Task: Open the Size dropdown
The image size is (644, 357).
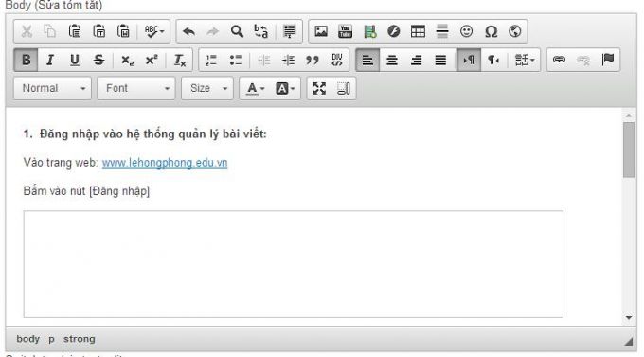Action: [x=207, y=88]
